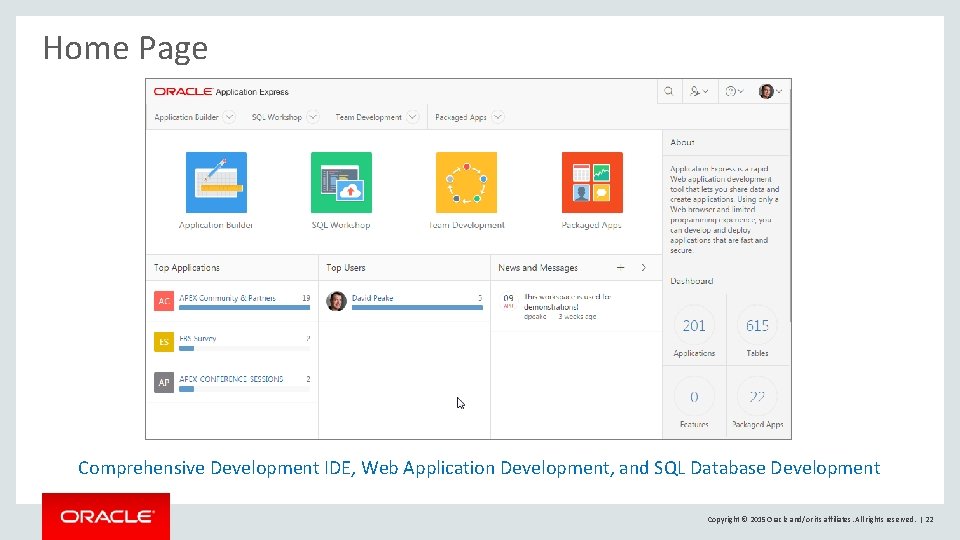Expand the Team Development dropdown chevron
This screenshot has height=540, width=960.
(413, 117)
